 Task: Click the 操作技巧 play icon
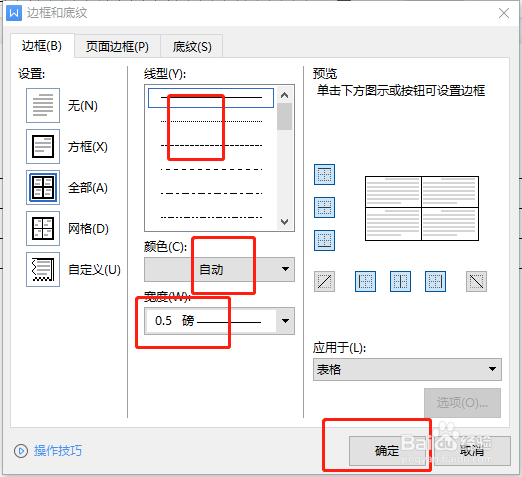[21, 451]
